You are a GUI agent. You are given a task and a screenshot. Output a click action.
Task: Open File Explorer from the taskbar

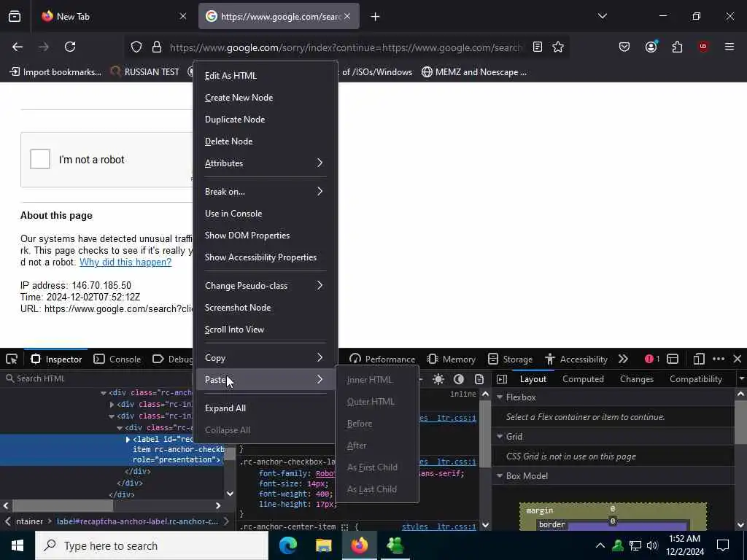click(323, 545)
